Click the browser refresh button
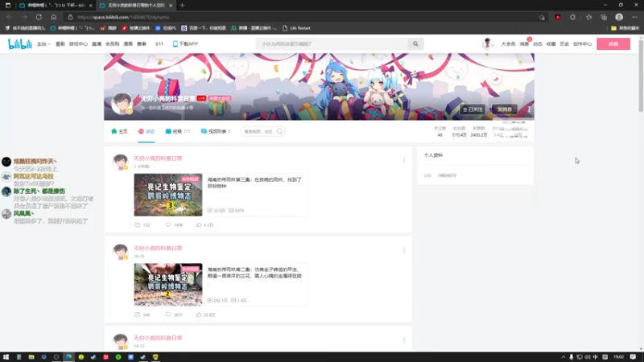644x362 pixels. click(39, 17)
